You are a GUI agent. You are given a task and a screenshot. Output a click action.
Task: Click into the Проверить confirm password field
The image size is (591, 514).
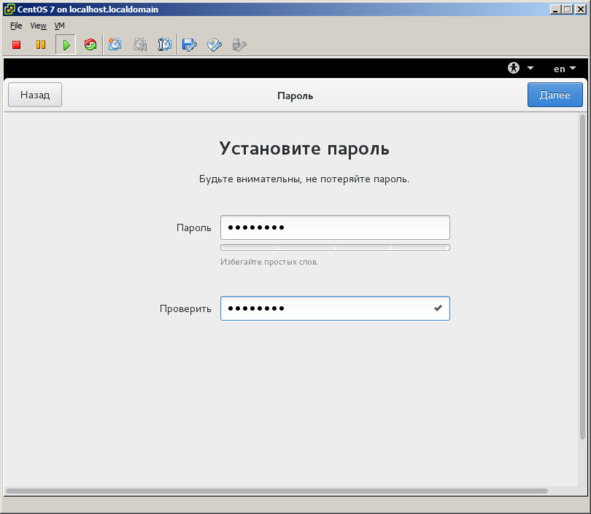coord(335,309)
